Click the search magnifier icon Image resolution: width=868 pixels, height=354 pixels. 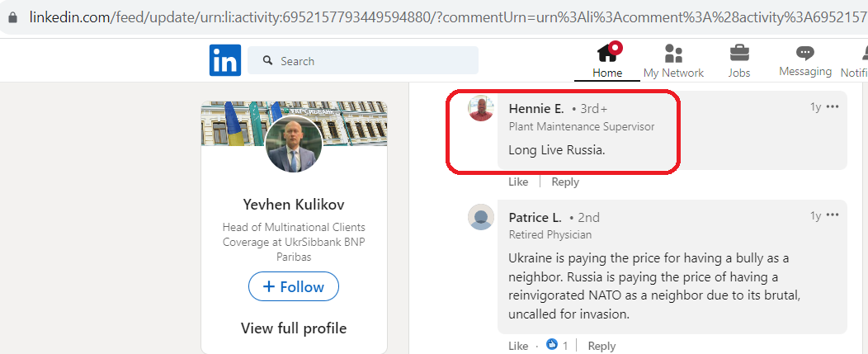coord(268,60)
